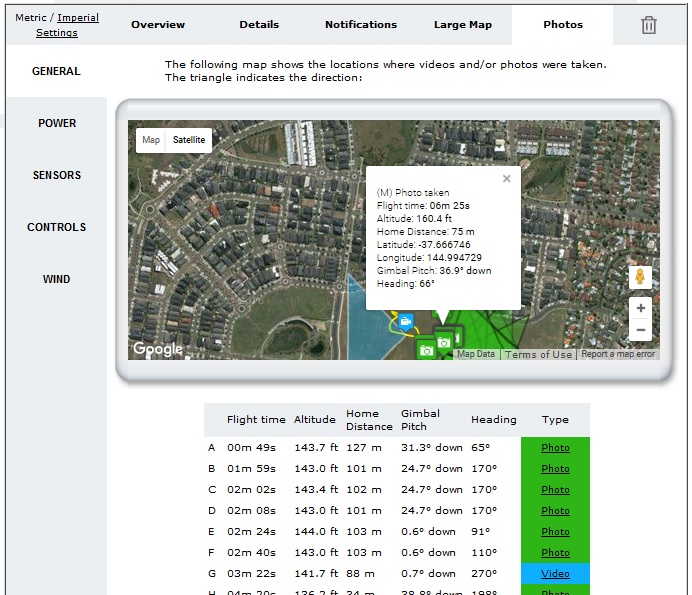Open Photo link for row C
692x595 pixels.
tap(555, 490)
